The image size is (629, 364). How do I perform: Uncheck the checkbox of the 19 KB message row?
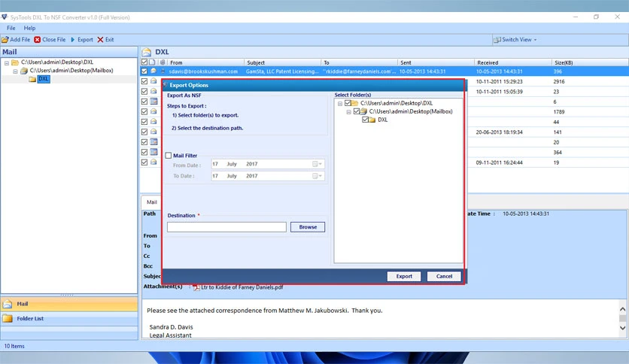[144, 162]
